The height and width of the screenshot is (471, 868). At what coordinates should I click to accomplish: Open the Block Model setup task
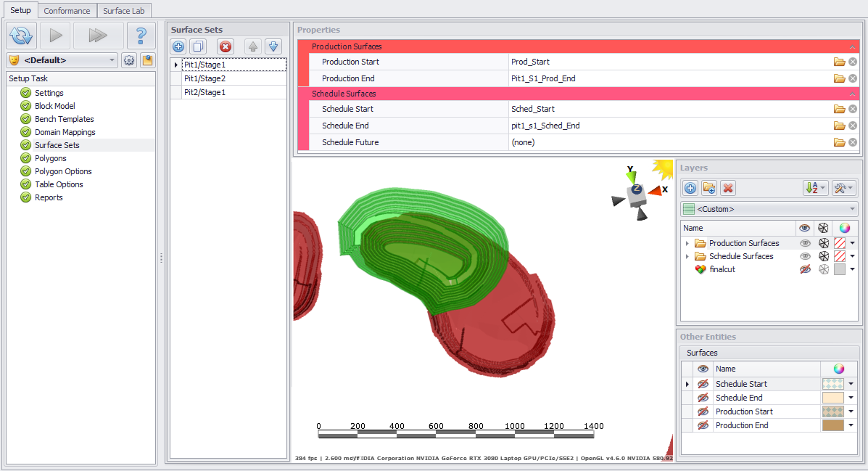point(55,106)
